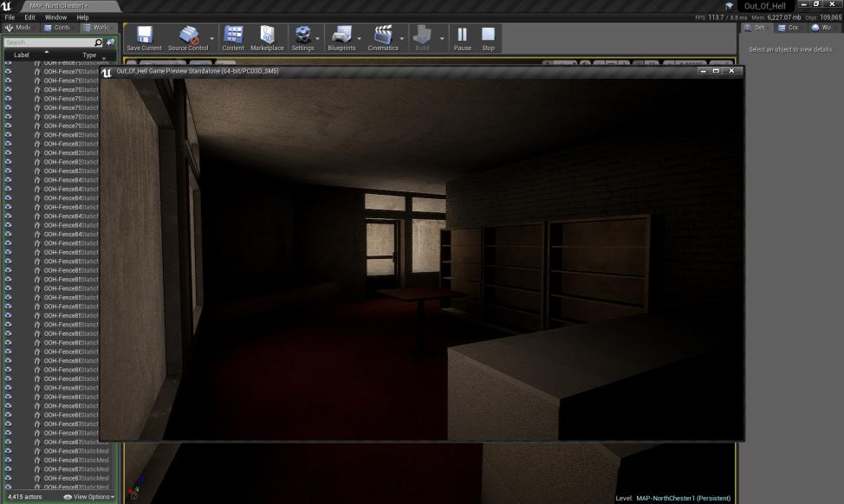
Task: Click the Blueprints toolbar icon
Action: point(341,37)
